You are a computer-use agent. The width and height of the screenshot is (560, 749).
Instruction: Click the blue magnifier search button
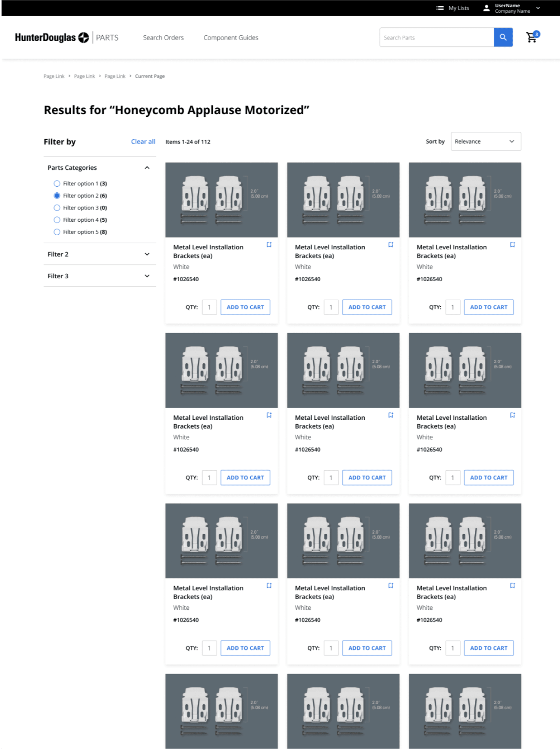(x=503, y=37)
